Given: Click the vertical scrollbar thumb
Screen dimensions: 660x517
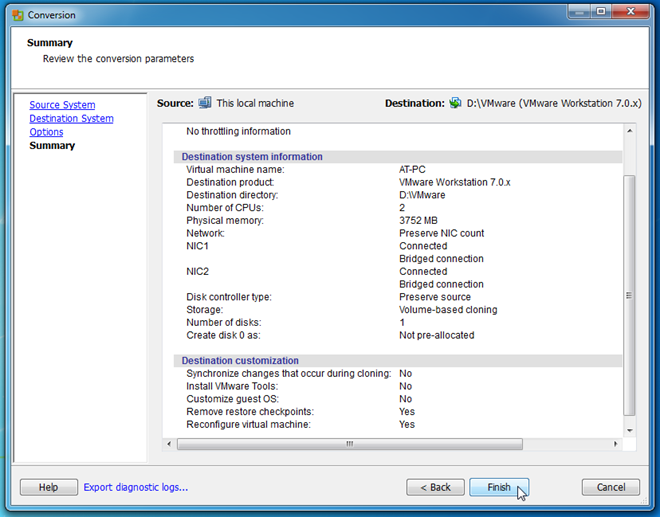Looking at the screenshot, I should [x=629, y=295].
